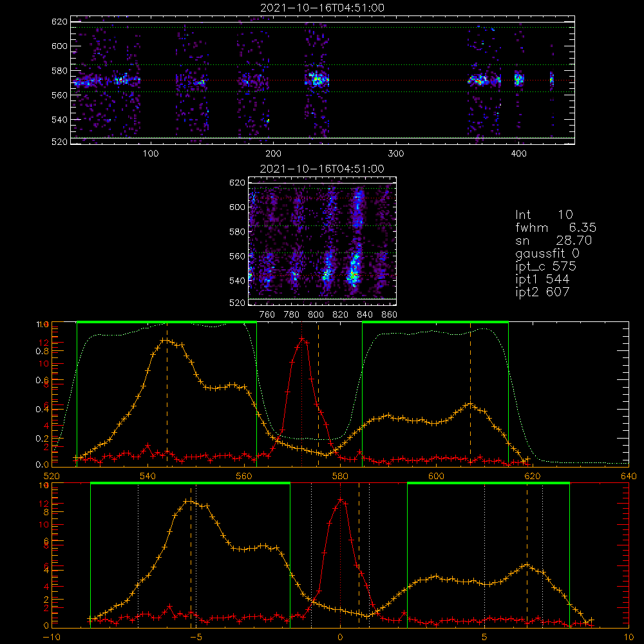Viewport: 644px width, 644px height.
Task: Click the 'gaussfit 0' label
Action: [547, 253]
